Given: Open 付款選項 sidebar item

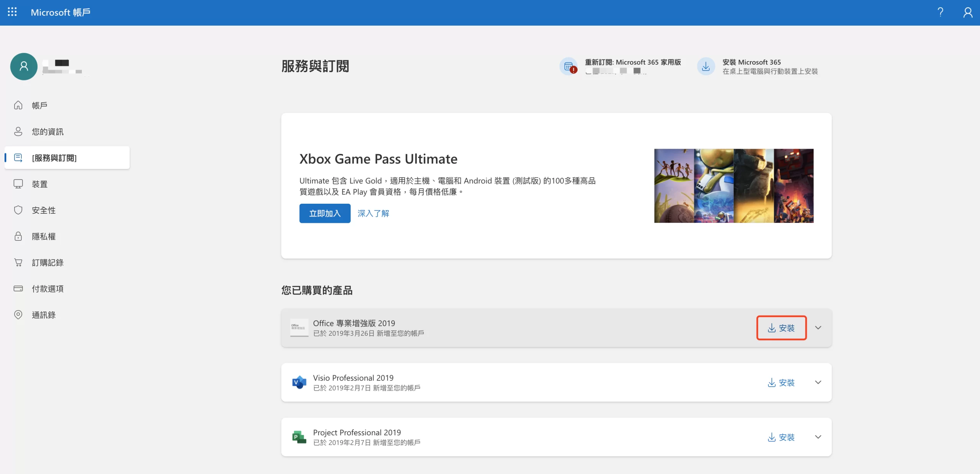Looking at the screenshot, I should [x=47, y=289].
